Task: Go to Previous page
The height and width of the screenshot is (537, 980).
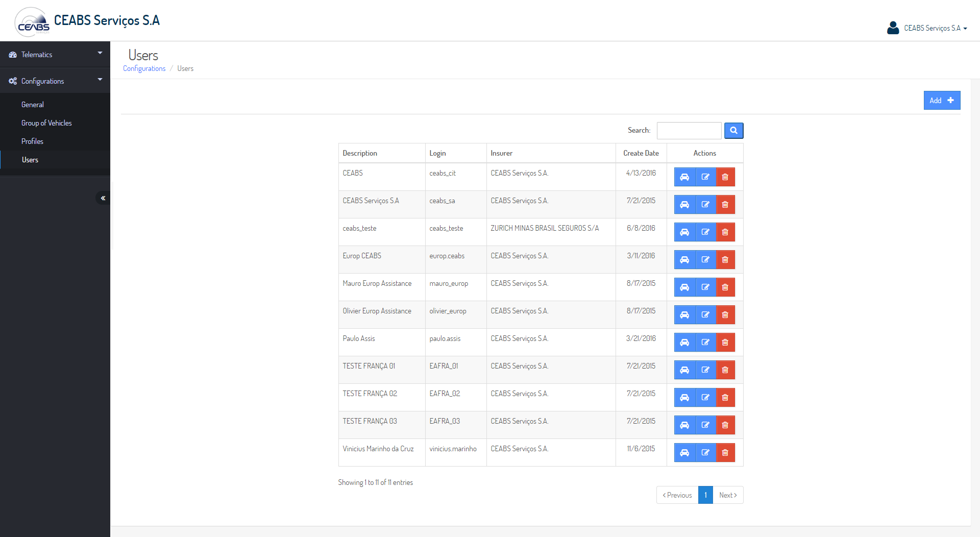Action: (x=677, y=495)
